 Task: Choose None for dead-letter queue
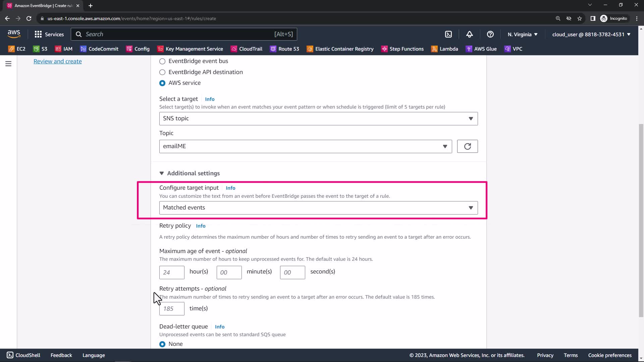[162, 344]
